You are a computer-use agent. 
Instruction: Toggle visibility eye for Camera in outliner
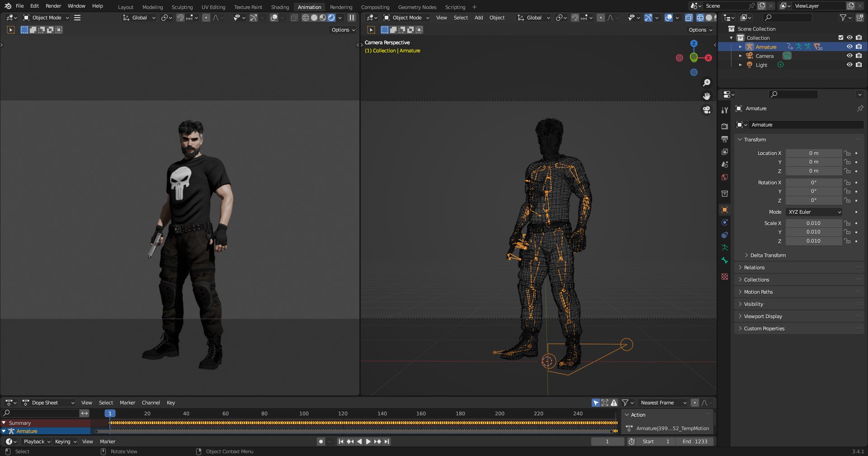click(849, 56)
